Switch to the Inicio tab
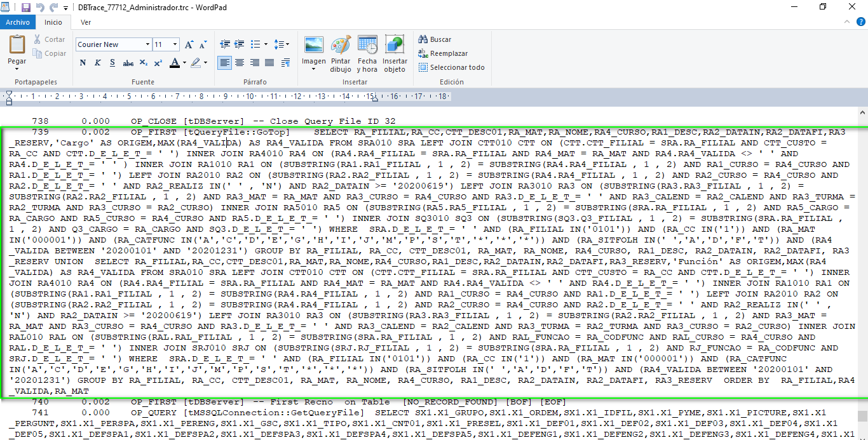The image size is (868, 440). [x=53, y=22]
